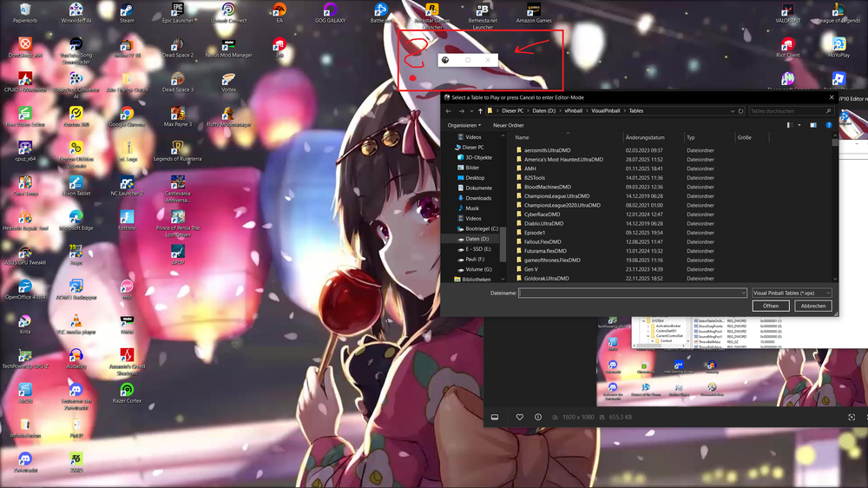Show the preview pane icon in dialog
This screenshot has height=488, width=868.
813,125
